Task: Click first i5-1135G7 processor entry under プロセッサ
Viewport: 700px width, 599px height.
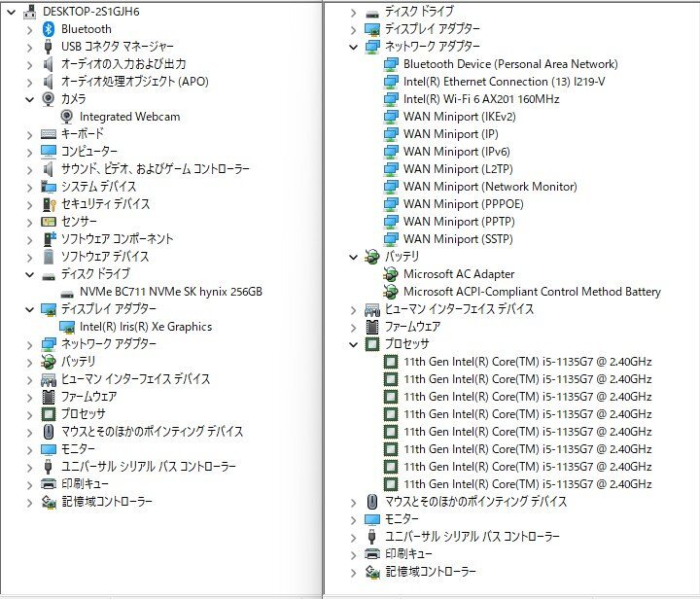Action: click(x=528, y=362)
